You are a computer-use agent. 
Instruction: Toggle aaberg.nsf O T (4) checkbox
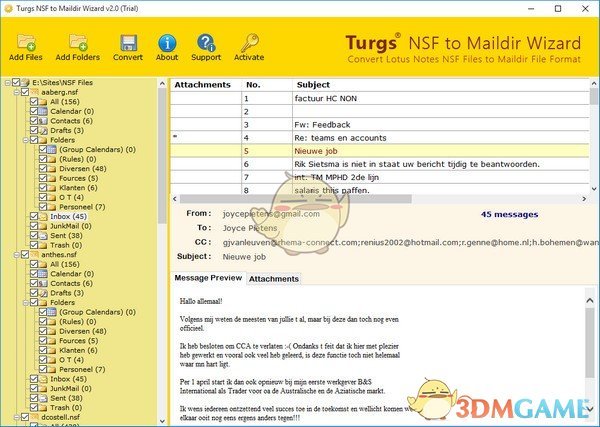[x=43, y=197]
